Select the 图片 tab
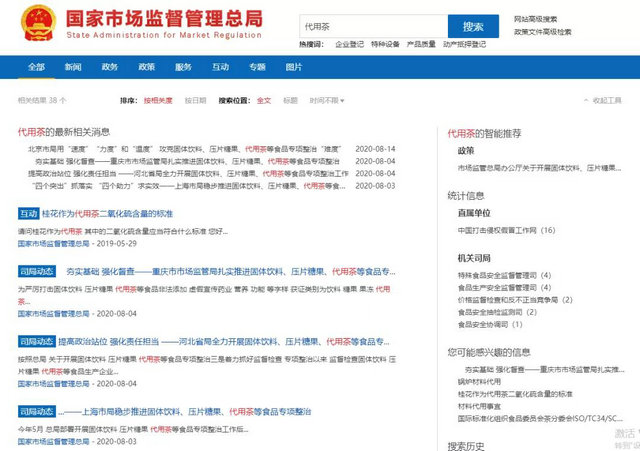The image size is (640, 451). coord(294,67)
